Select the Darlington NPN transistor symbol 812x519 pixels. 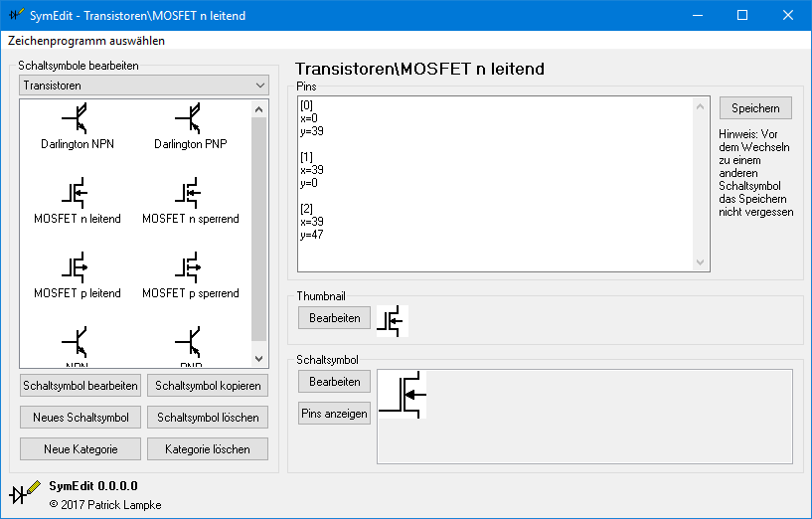click(x=78, y=125)
